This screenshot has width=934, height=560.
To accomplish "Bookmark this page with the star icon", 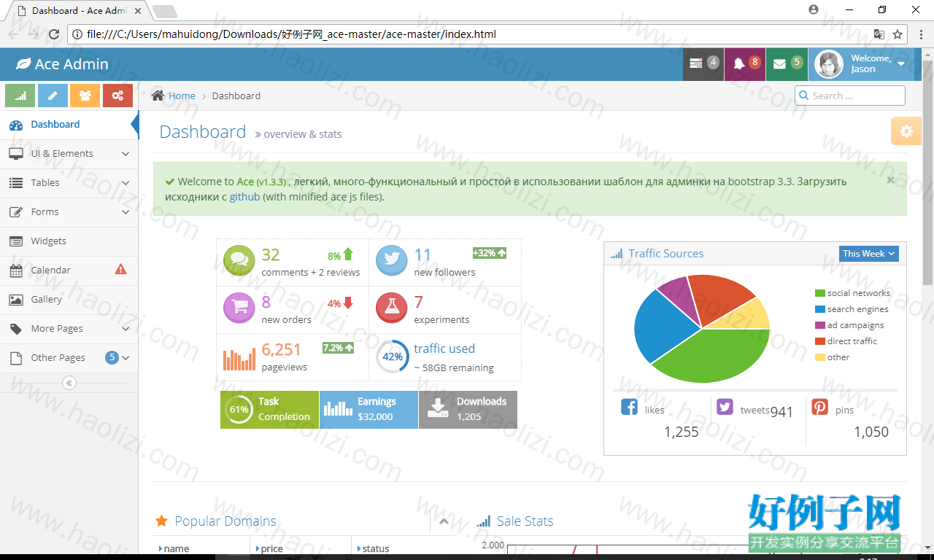I will click(898, 34).
